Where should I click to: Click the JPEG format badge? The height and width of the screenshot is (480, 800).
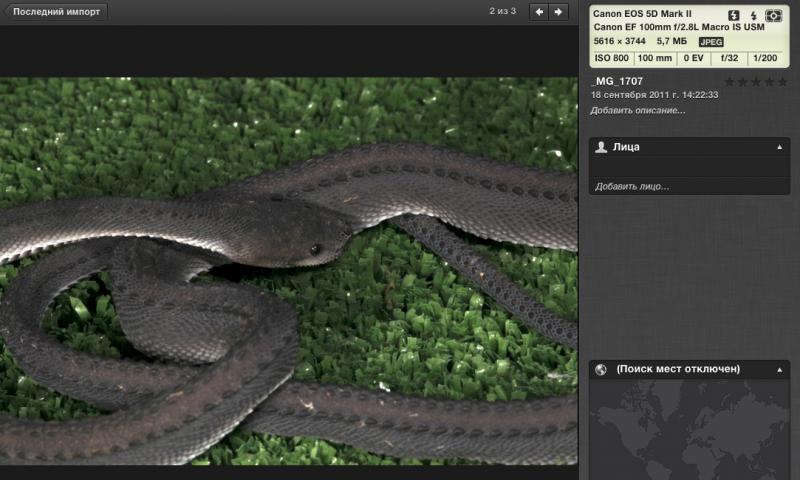pyautogui.click(x=711, y=42)
